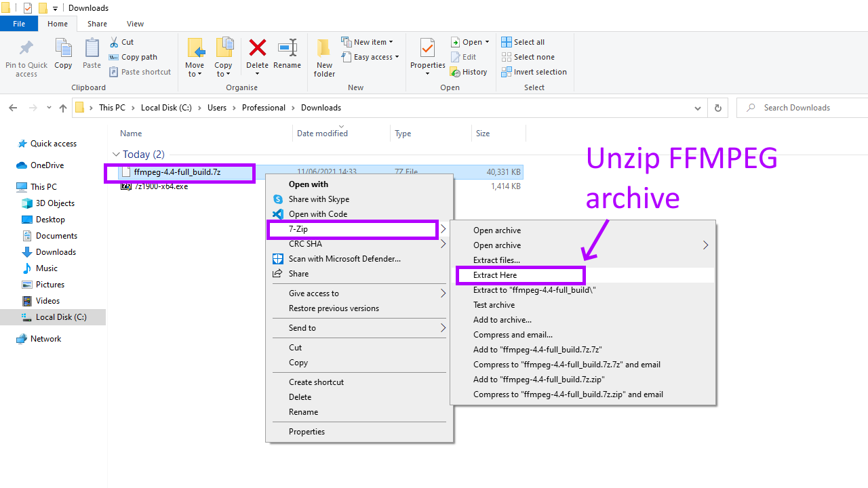This screenshot has height=488, width=868.
Task: Select the ffmpeg-4.4-full_build.7z file
Action: pos(177,172)
